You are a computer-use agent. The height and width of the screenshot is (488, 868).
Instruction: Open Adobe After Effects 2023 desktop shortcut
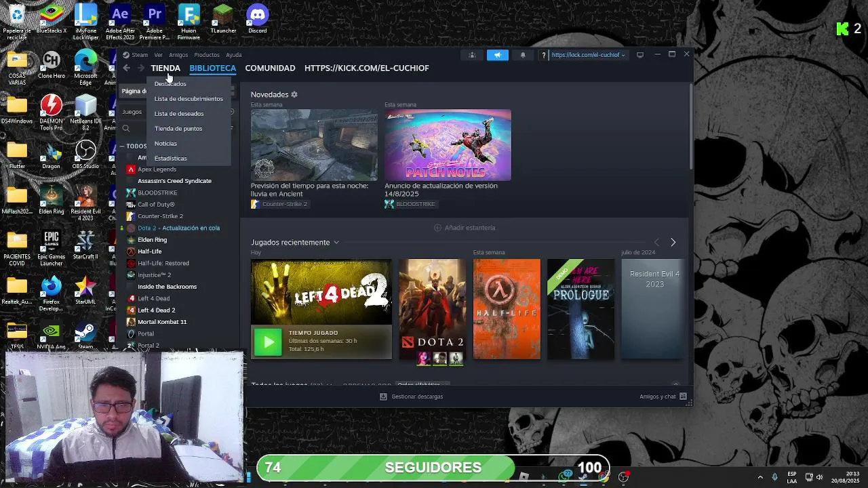point(120,22)
